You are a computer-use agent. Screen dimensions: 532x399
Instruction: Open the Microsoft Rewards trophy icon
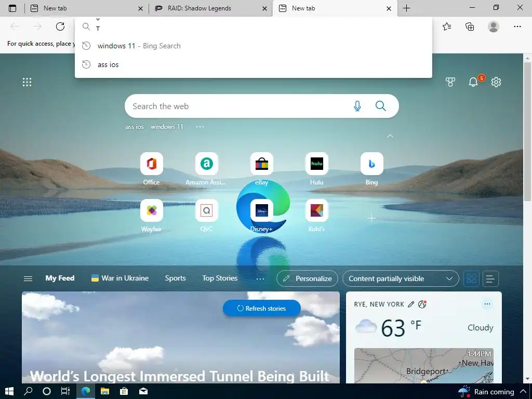coord(450,82)
